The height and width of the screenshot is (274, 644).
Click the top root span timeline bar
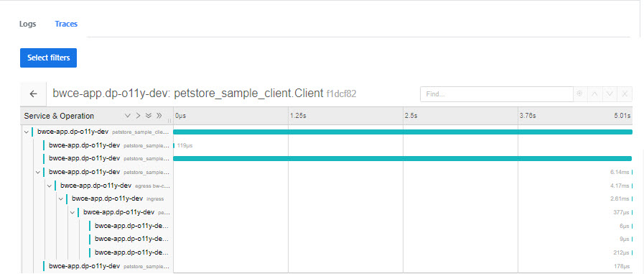point(403,132)
